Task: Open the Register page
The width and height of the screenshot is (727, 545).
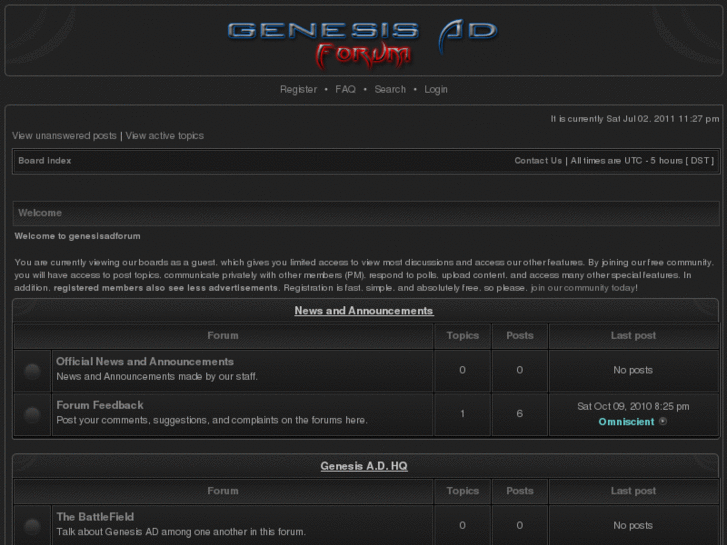Action: point(298,89)
